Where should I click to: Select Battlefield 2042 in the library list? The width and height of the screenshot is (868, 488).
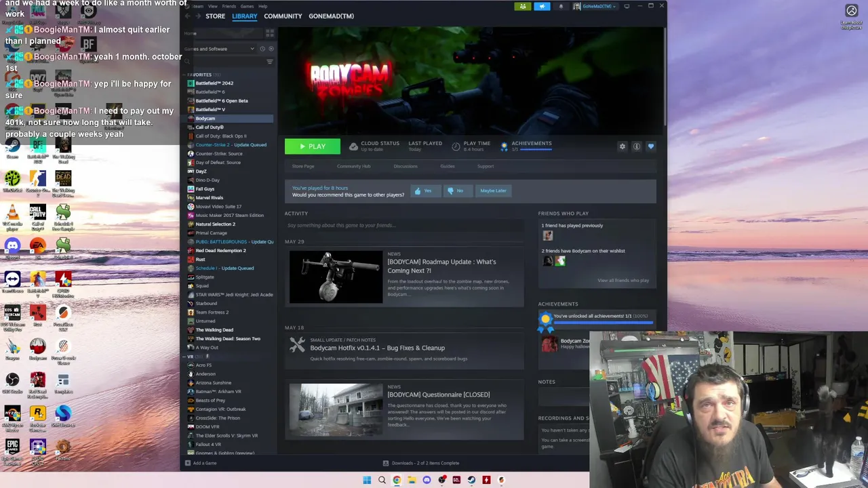(x=214, y=83)
